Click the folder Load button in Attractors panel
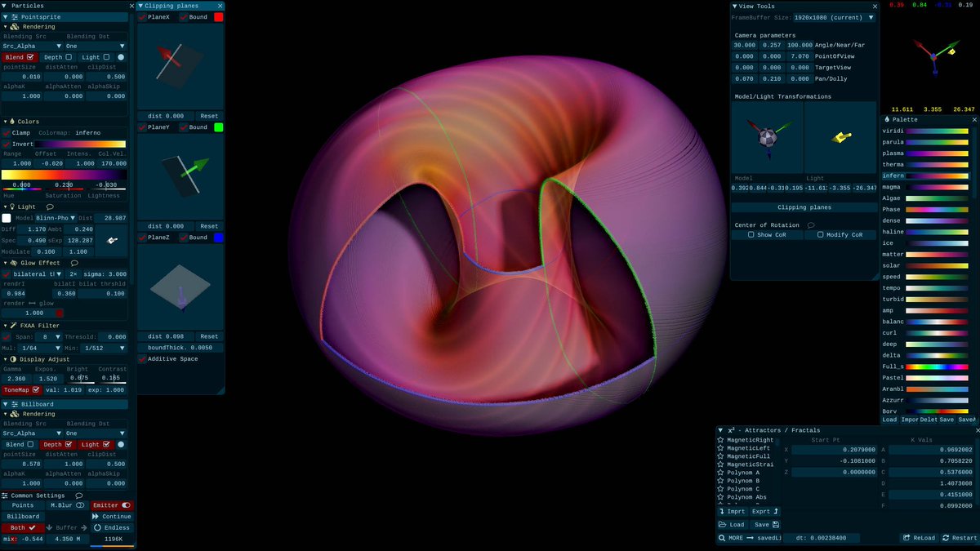The image size is (980, 551). 732,525
